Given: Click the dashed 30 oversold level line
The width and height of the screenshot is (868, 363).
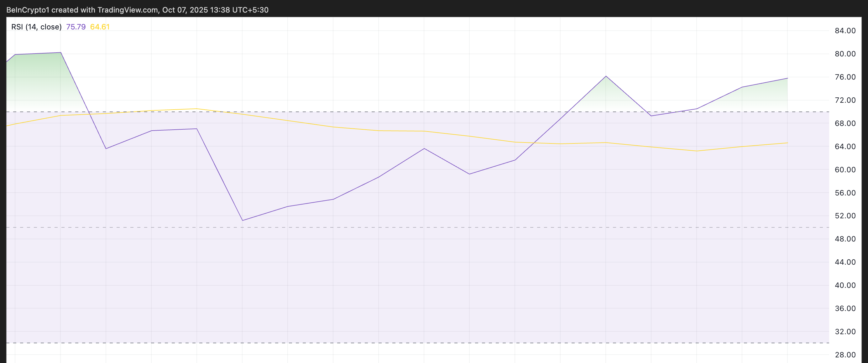Looking at the screenshot, I should click(x=404, y=343).
